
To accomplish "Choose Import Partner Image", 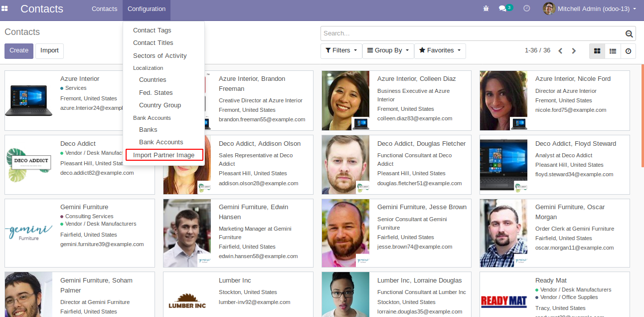I will pyautogui.click(x=163, y=155).
